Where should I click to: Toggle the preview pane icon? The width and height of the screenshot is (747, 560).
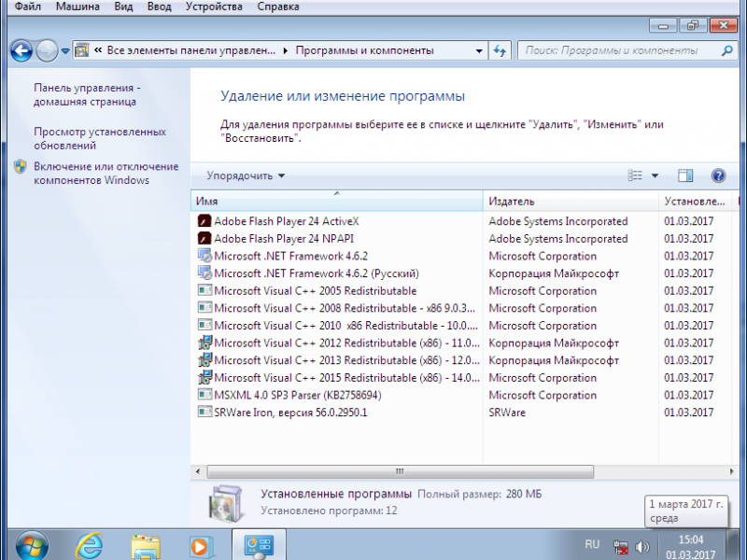tap(685, 175)
